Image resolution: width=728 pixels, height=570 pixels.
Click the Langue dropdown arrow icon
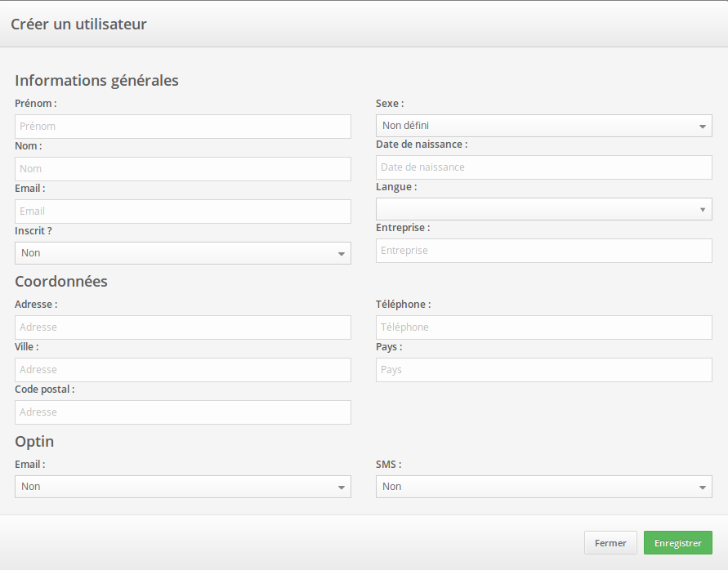pos(703,210)
